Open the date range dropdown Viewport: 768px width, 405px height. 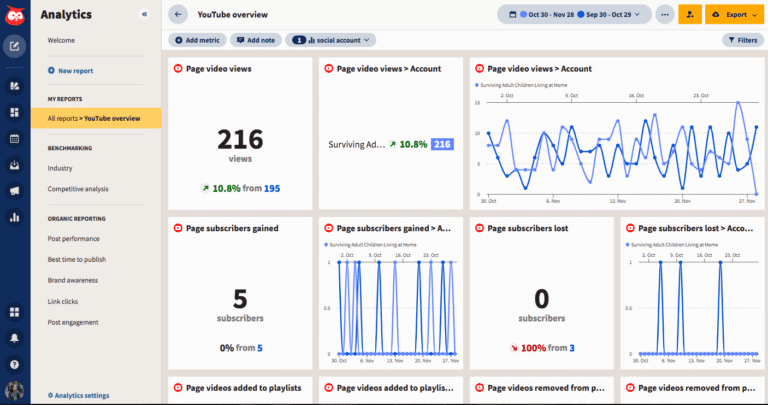[573, 15]
